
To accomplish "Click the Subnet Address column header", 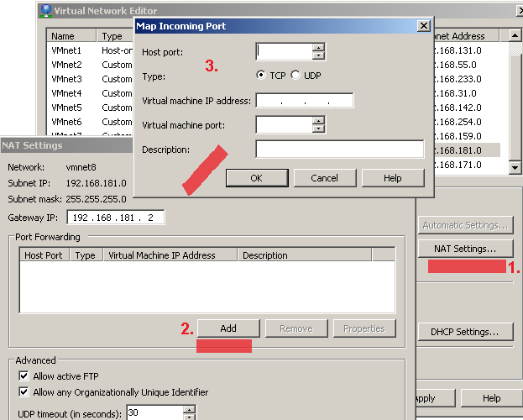I will click(466, 36).
